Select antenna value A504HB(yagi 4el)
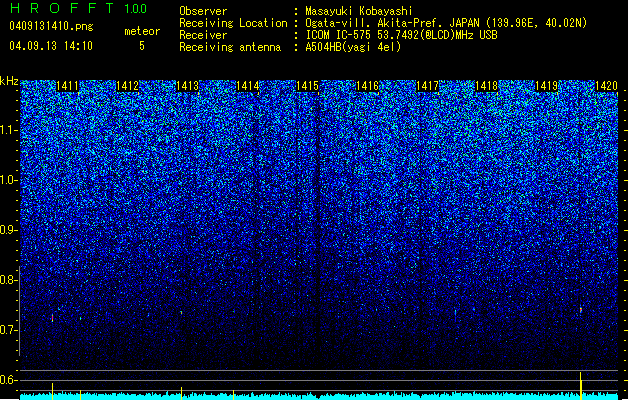This screenshot has height=400, width=629. point(353,47)
